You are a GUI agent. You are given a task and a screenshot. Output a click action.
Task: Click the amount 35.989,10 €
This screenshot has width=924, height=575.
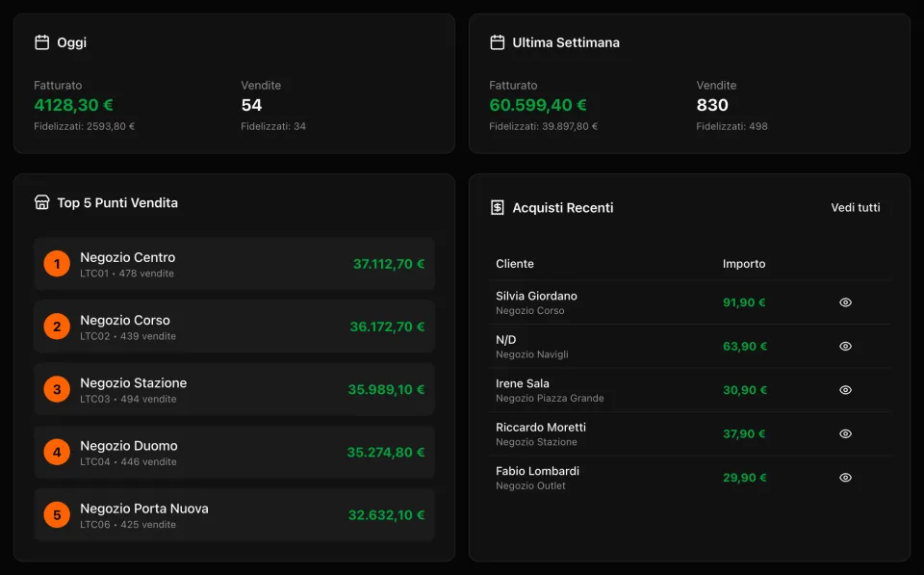click(x=386, y=389)
